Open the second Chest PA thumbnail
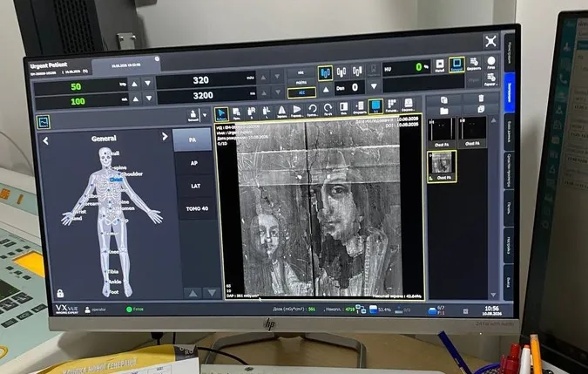 [472, 132]
